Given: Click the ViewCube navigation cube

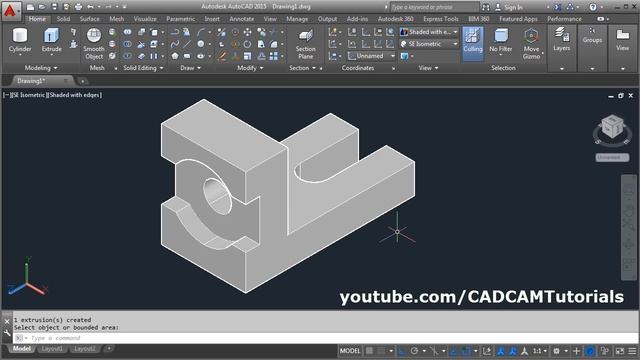Looking at the screenshot, I should pyautogui.click(x=612, y=127).
